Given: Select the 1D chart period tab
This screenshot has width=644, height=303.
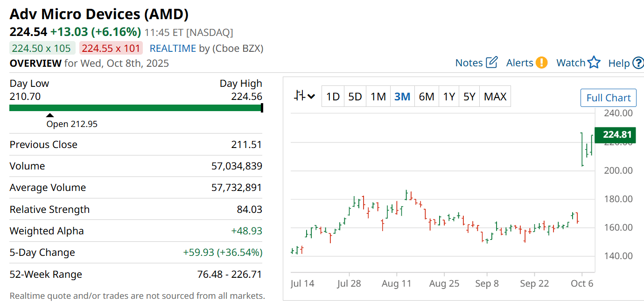Looking at the screenshot, I should tap(333, 97).
